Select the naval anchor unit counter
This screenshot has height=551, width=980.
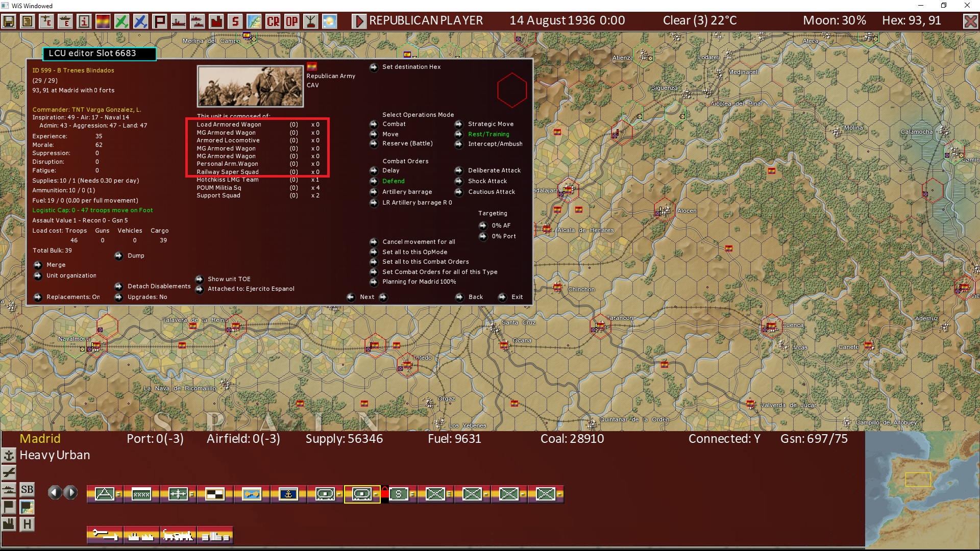coord(288,494)
